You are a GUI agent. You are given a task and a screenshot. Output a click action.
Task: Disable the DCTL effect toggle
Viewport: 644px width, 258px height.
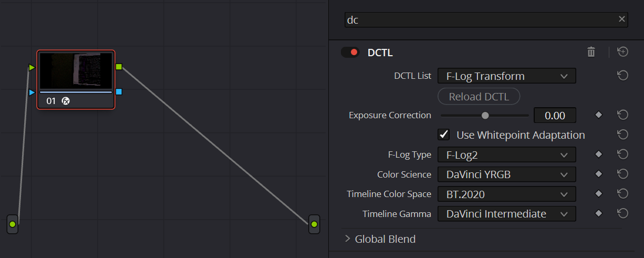[x=350, y=52]
